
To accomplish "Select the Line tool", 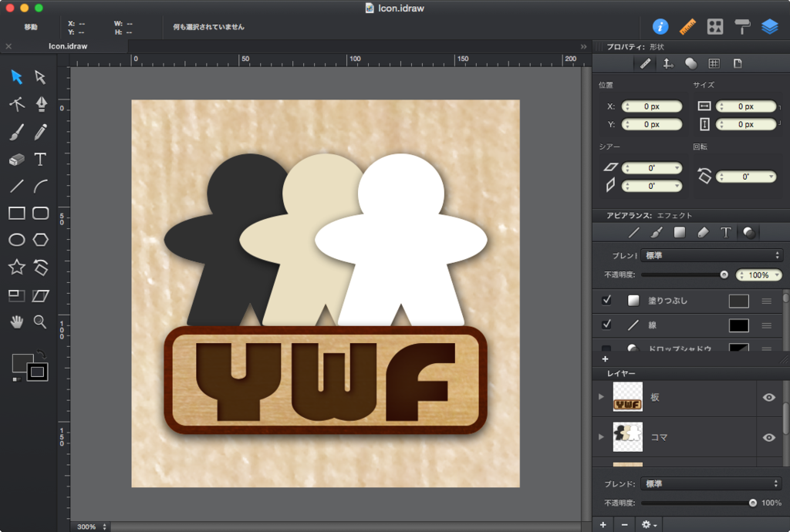I will 17,187.
